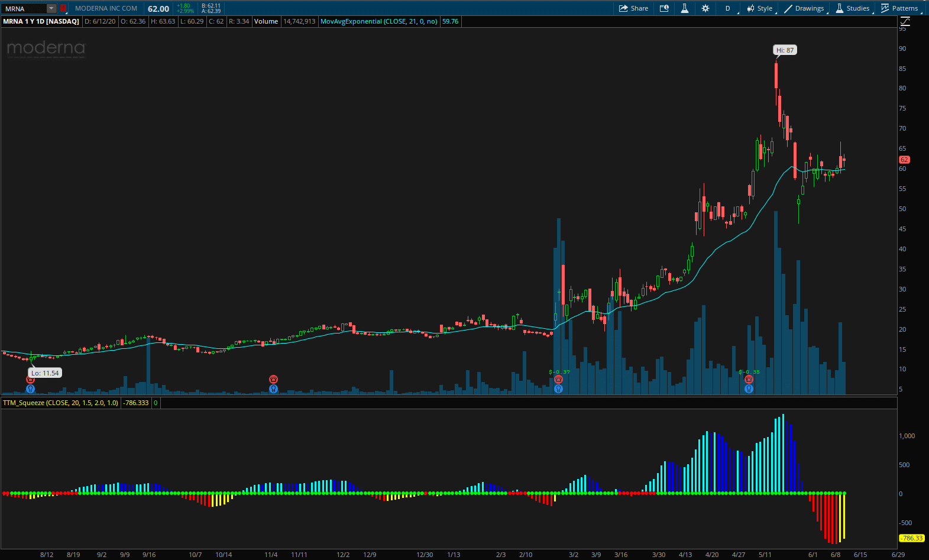Screen dimensions: 929x560
Task: Click the L: 60.29 low value
Action: coord(192,21)
